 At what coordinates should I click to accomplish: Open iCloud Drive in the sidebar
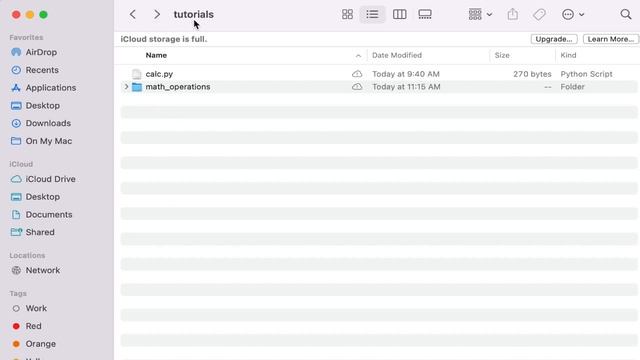pos(50,179)
